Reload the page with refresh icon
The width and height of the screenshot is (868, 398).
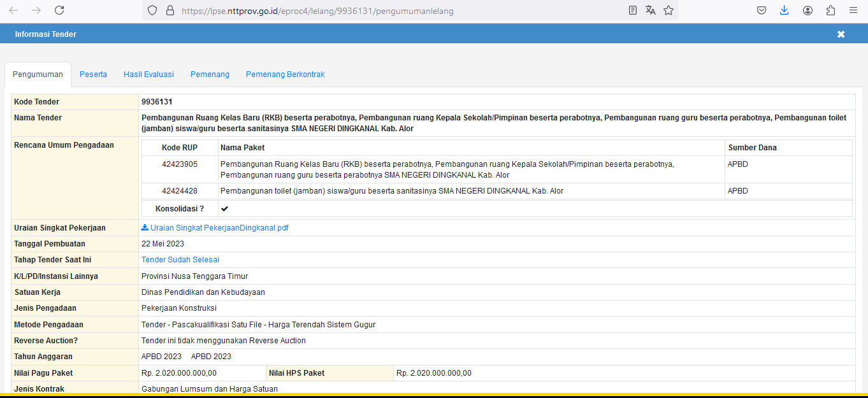pyautogui.click(x=59, y=10)
